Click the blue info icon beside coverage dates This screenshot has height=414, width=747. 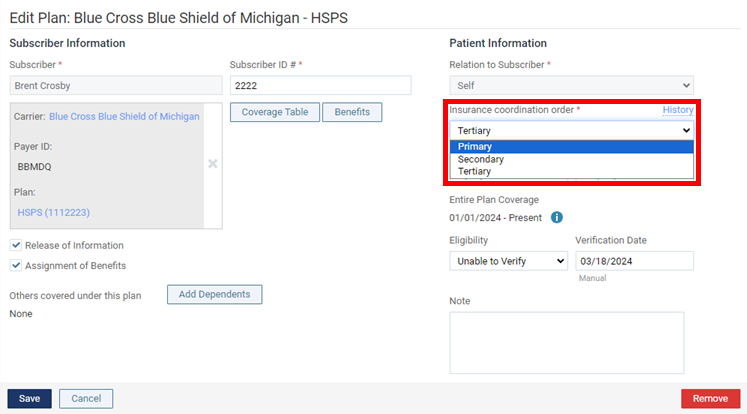(x=557, y=217)
